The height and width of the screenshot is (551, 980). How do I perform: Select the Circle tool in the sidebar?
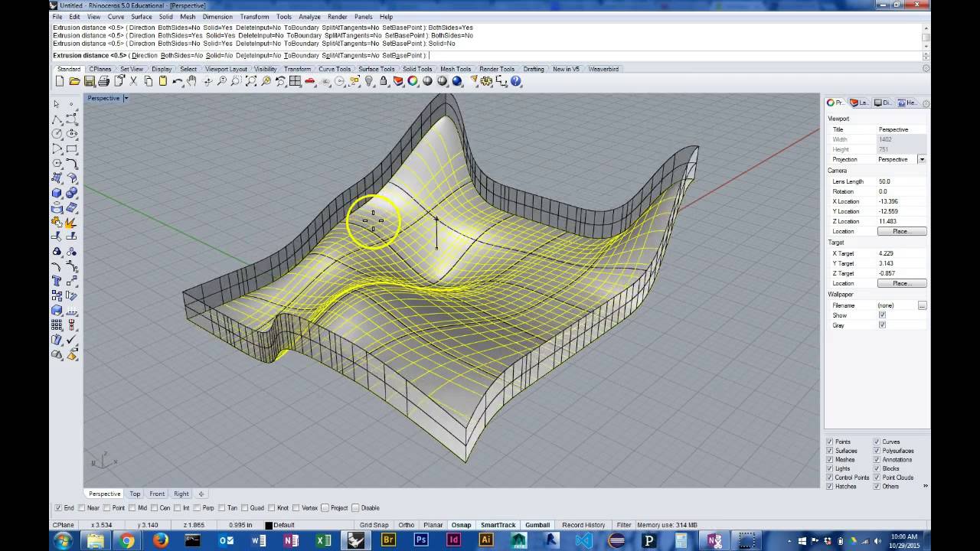[x=57, y=133]
